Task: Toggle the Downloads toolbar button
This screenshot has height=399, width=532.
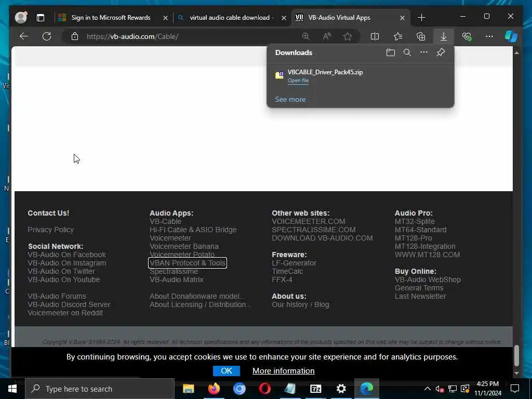Action: tap(444, 36)
